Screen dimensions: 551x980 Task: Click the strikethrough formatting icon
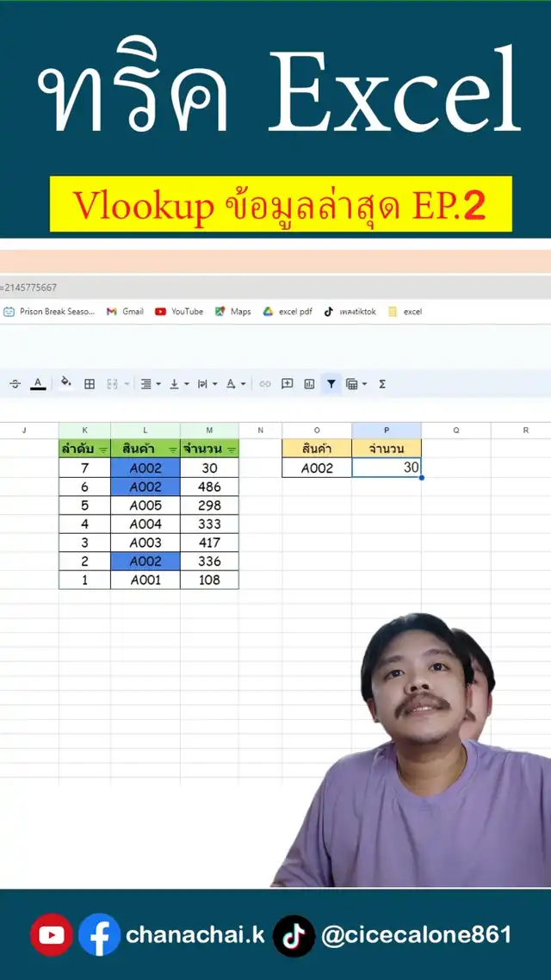coord(15,384)
